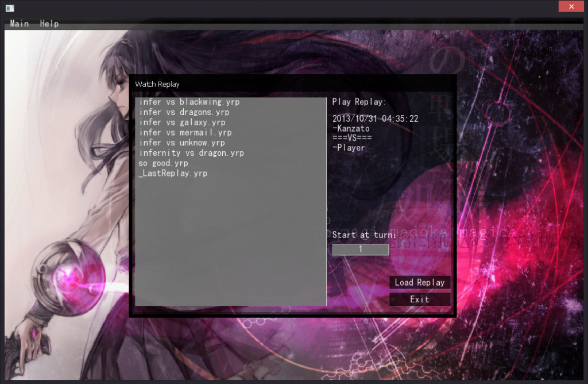Select replay 'infer vs dragons.yrp'
Image resolution: width=588 pixels, height=384 pixels.
coord(184,112)
